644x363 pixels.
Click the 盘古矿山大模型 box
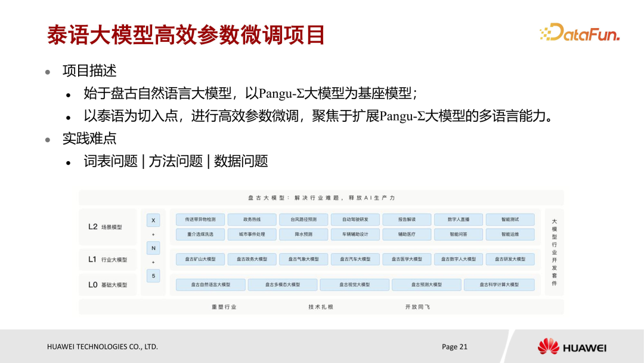[200, 259]
